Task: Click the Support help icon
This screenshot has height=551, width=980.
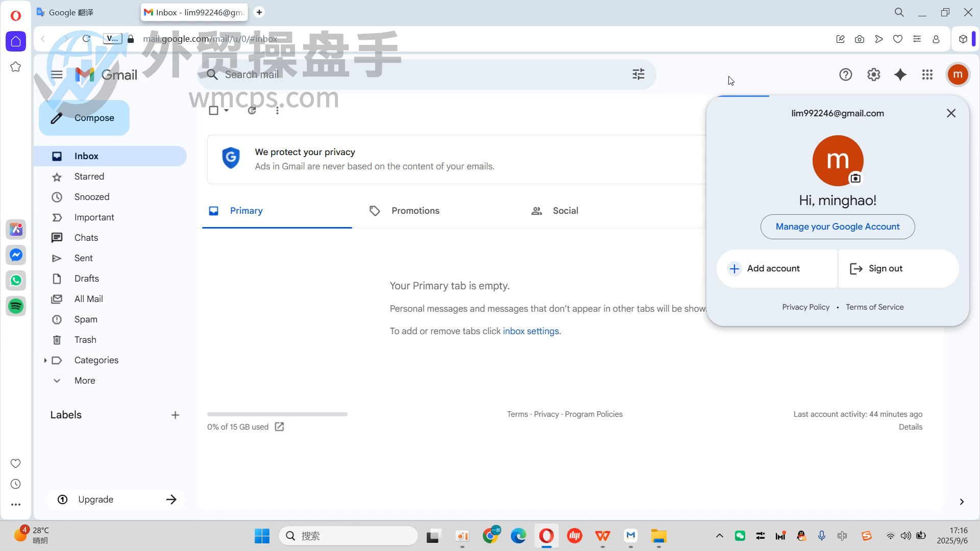Action: pyautogui.click(x=845, y=74)
